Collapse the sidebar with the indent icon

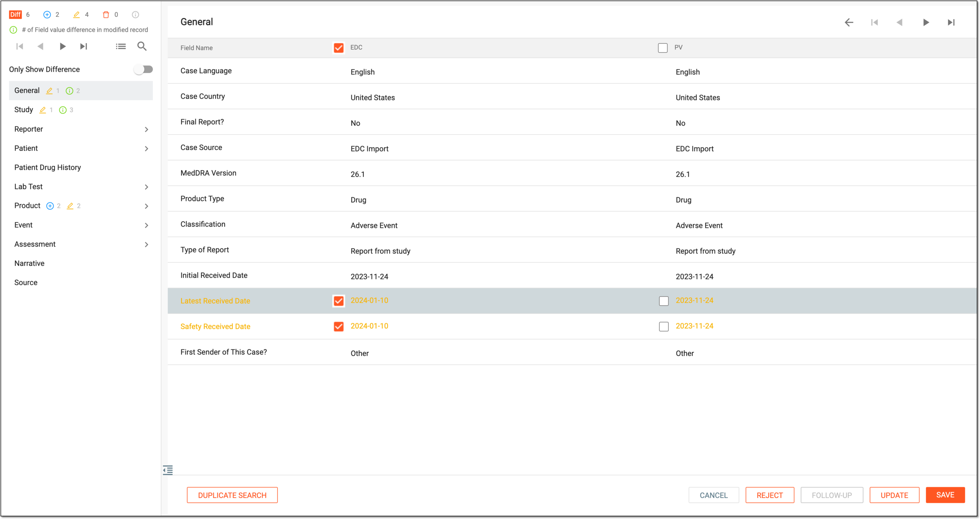tap(168, 470)
